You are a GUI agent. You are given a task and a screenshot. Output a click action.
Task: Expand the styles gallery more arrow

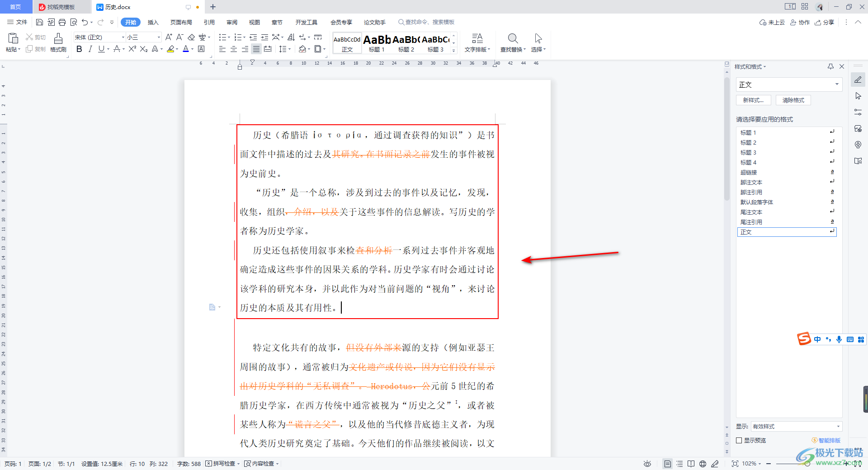point(454,50)
